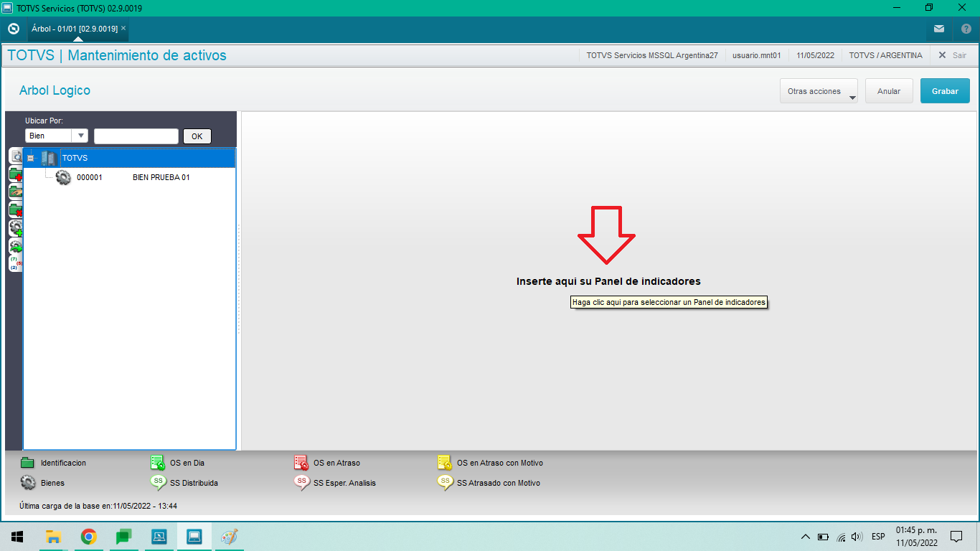Click the add folder icon with red plus
980x551 pixels.
16,174
